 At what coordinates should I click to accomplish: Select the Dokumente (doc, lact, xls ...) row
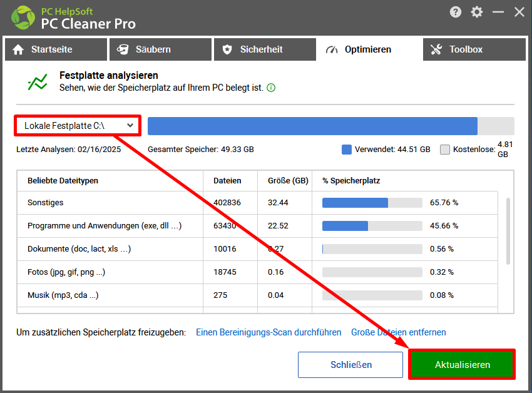[257, 249]
